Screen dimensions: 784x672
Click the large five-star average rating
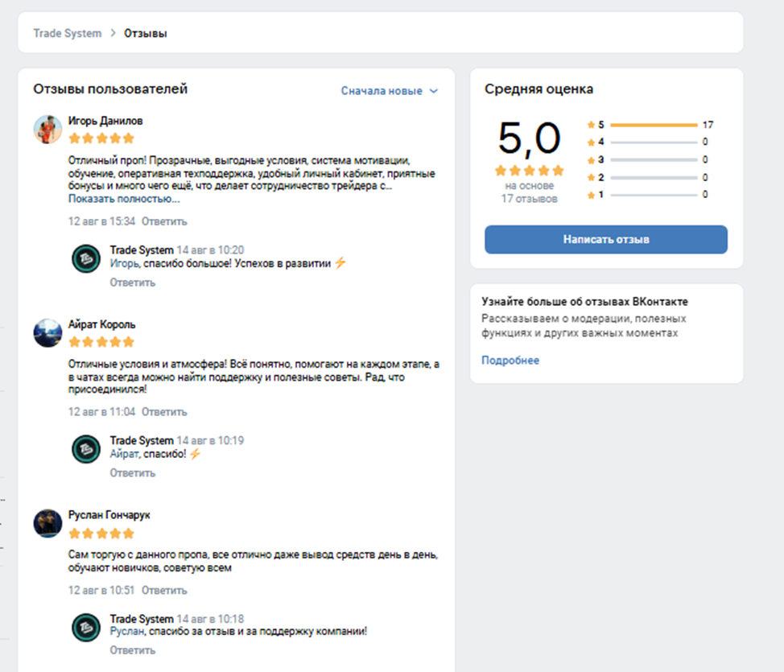tap(529, 171)
